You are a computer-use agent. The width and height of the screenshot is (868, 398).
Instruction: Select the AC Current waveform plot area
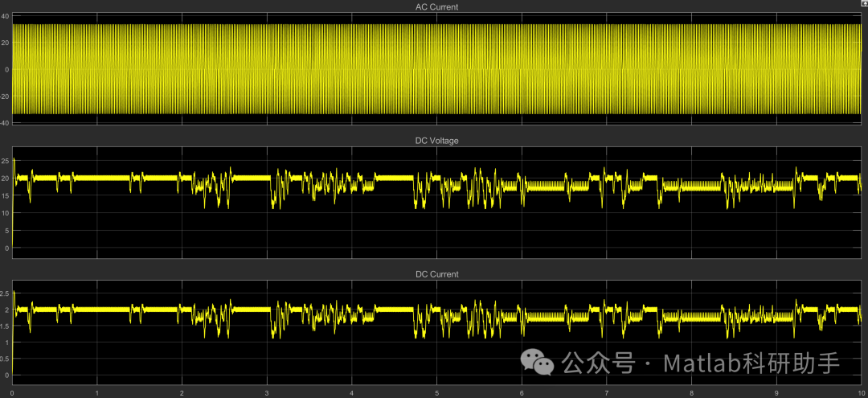[437, 69]
